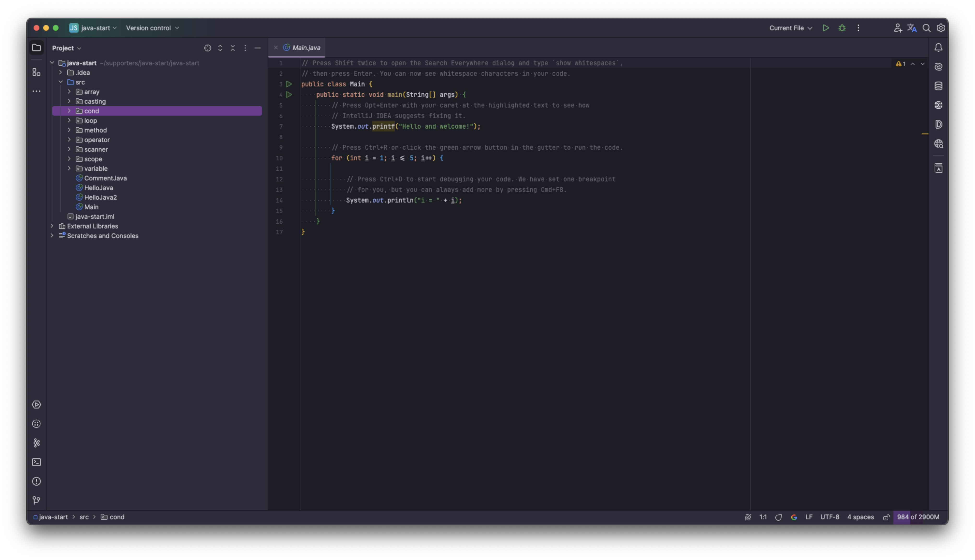Click the Translate icon in toolbar
975x560 pixels.
[x=912, y=28]
